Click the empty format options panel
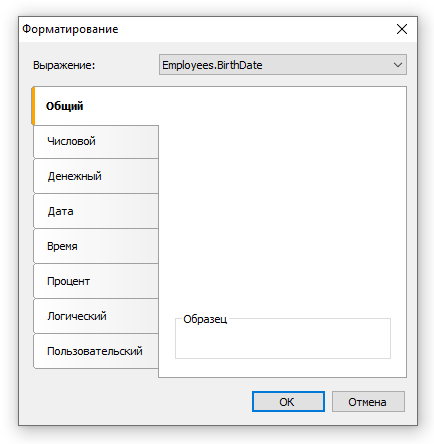 (283, 200)
